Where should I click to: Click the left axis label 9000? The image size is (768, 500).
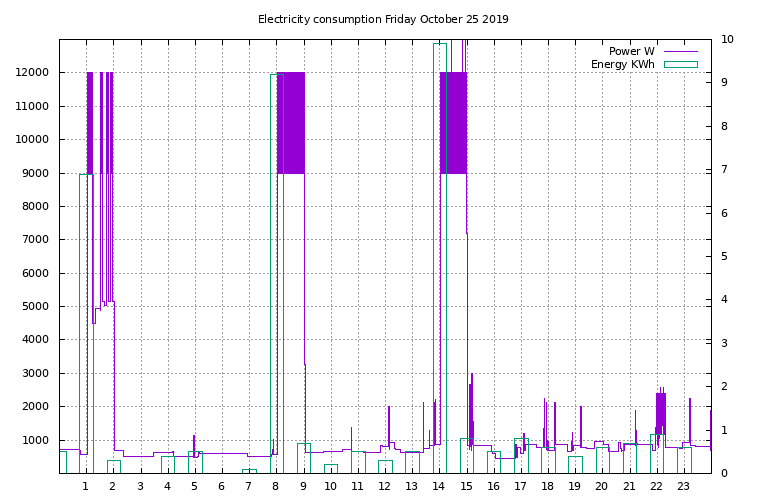(35, 173)
